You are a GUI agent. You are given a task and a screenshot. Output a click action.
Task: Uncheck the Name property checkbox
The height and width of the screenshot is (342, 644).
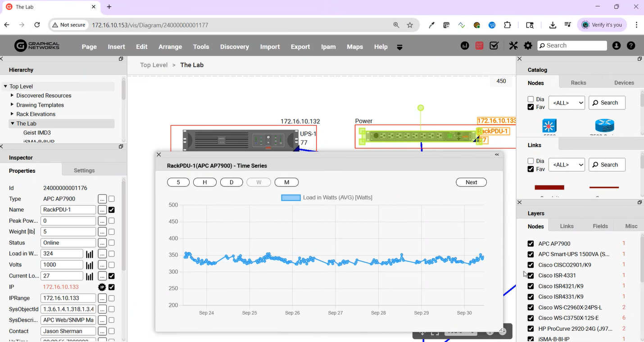tap(111, 210)
